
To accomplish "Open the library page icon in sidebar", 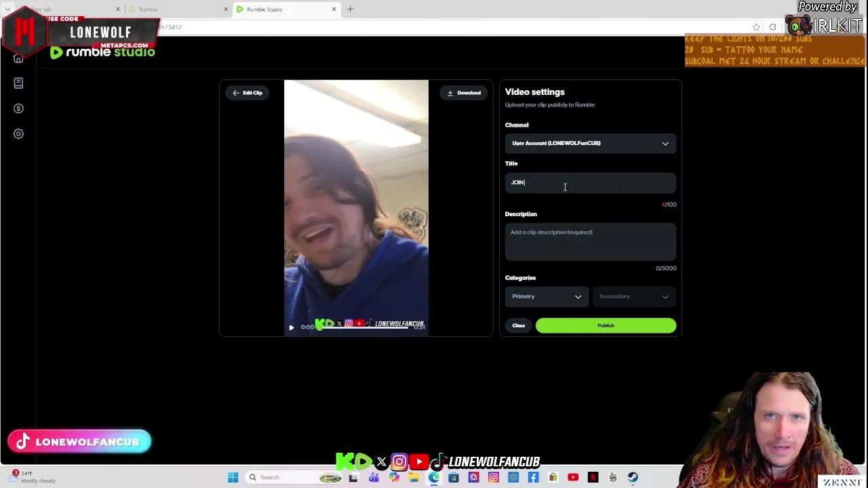I will point(18,83).
